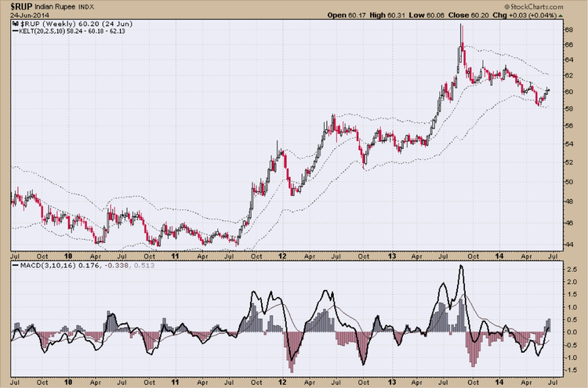The height and width of the screenshot is (388, 588).
Task: Click the 'Low 60.06' value
Action: [426, 16]
